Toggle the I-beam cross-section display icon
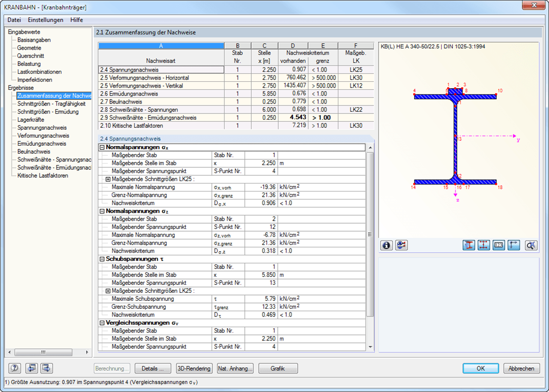The image size is (549, 392). coord(469,245)
